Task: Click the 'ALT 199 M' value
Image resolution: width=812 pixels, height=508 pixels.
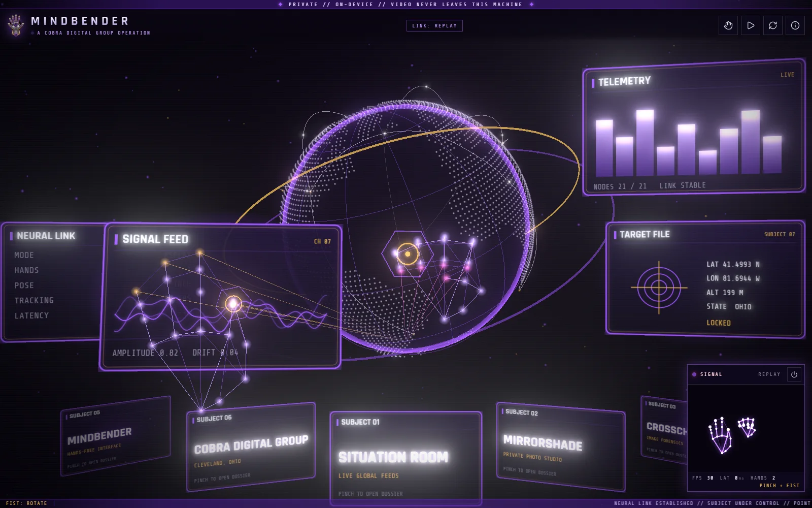Action: pos(725,293)
